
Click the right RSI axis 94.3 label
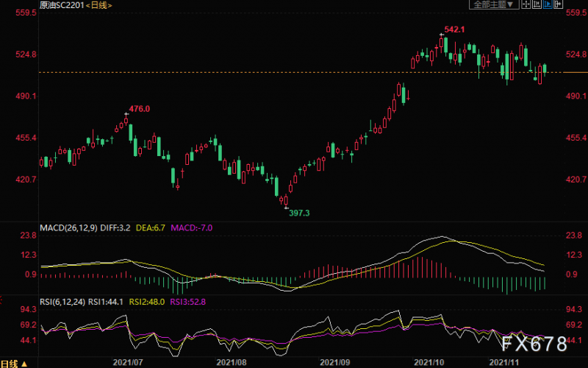point(574,309)
